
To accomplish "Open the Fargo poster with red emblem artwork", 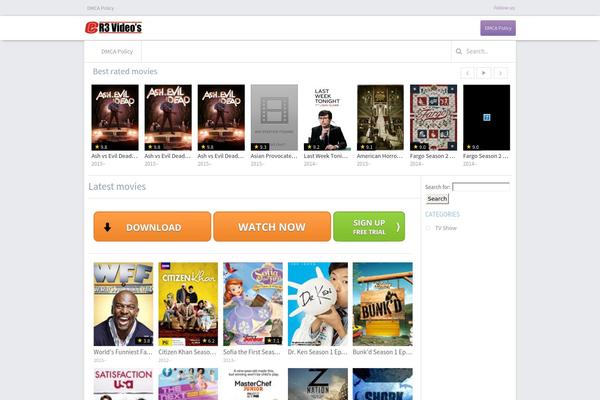I will (433, 118).
